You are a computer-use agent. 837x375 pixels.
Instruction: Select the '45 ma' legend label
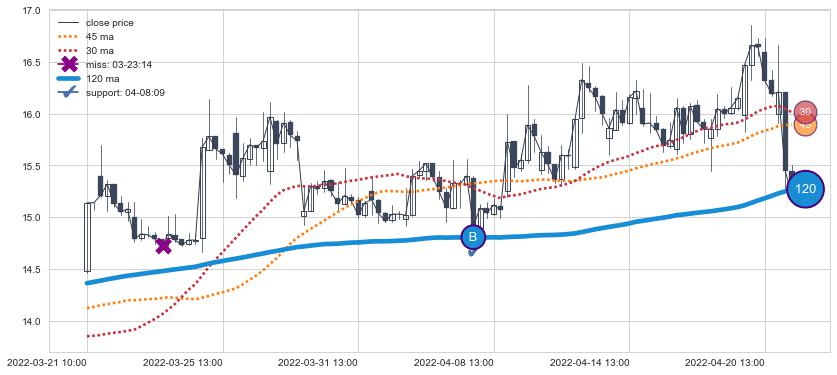100,37
